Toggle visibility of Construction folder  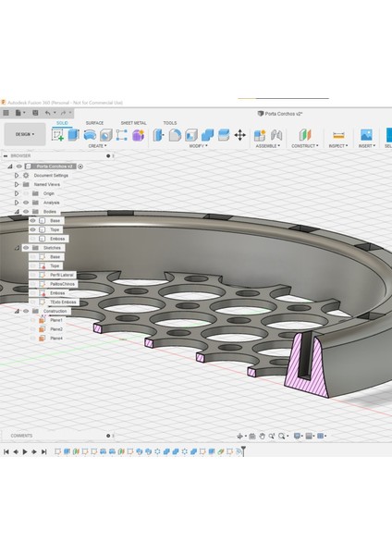[x=26, y=311]
